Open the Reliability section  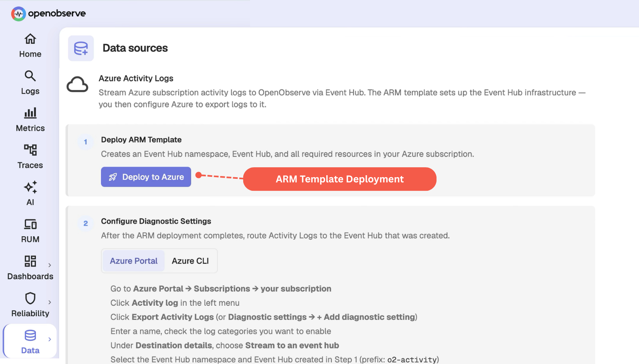pos(30,305)
